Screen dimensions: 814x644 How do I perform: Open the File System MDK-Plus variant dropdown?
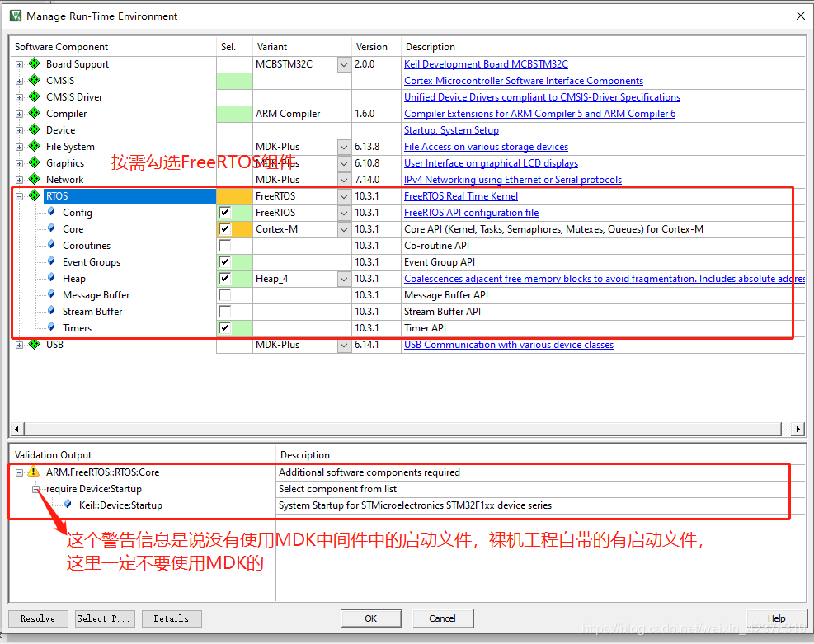[x=344, y=147]
